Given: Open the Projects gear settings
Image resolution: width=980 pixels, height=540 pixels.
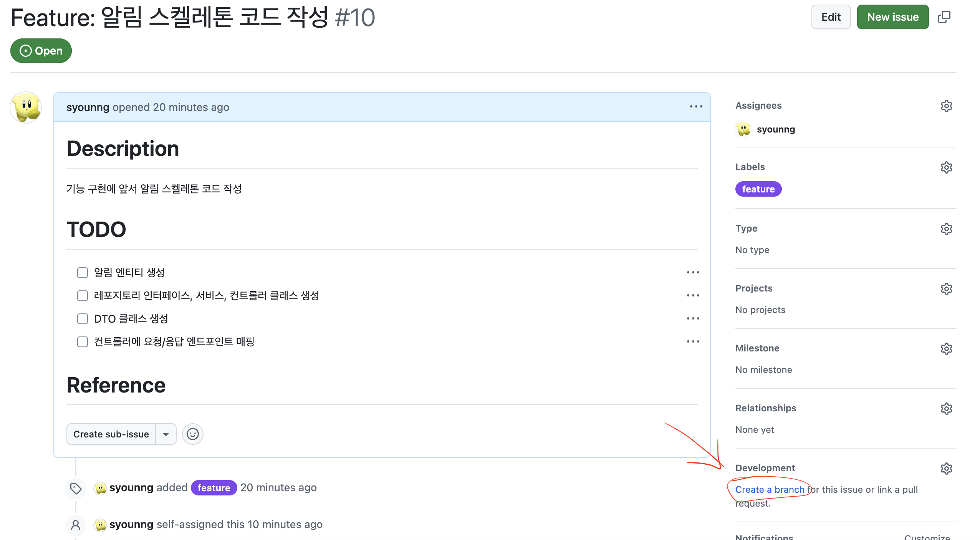Looking at the screenshot, I should click(946, 289).
